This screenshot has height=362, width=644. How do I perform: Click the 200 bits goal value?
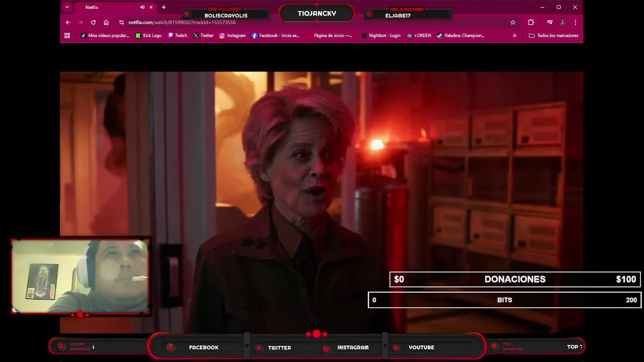[x=631, y=300]
